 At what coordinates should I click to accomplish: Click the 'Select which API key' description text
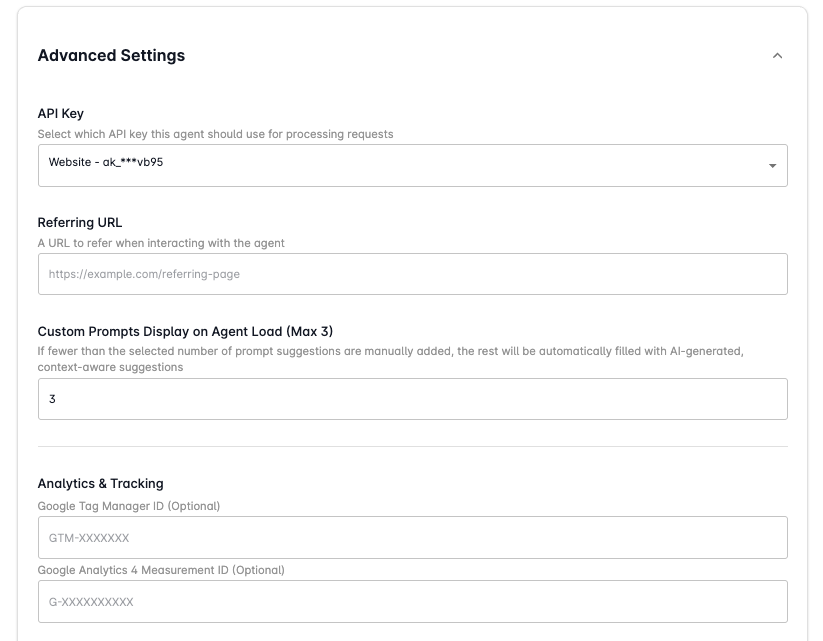[x=215, y=134]
